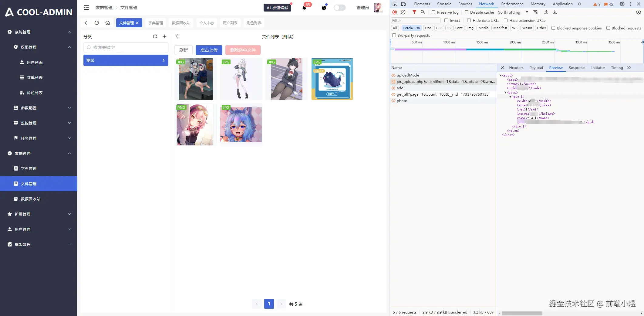Image resolution: width=644 pixels, height=316 pixels.
Task: Expand the 监控管理 menu
Action: pyautogui.click(x=39, y=123)
